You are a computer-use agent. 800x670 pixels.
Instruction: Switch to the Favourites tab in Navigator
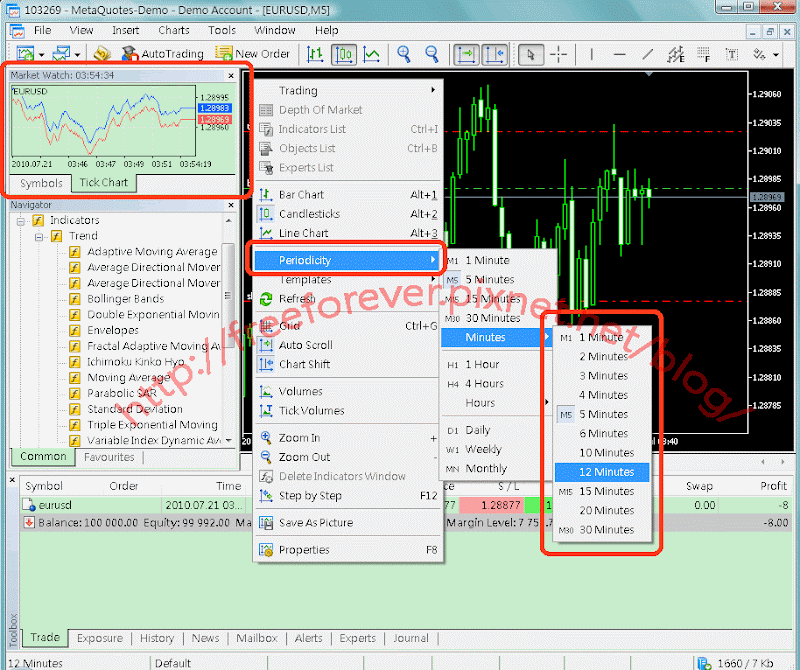tap(109, 457)
